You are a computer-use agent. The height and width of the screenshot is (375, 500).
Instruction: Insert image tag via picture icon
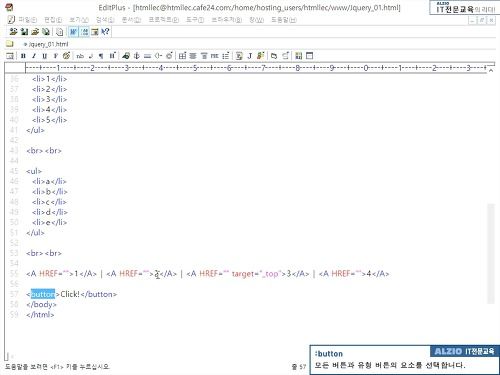(x=126, y=56)
